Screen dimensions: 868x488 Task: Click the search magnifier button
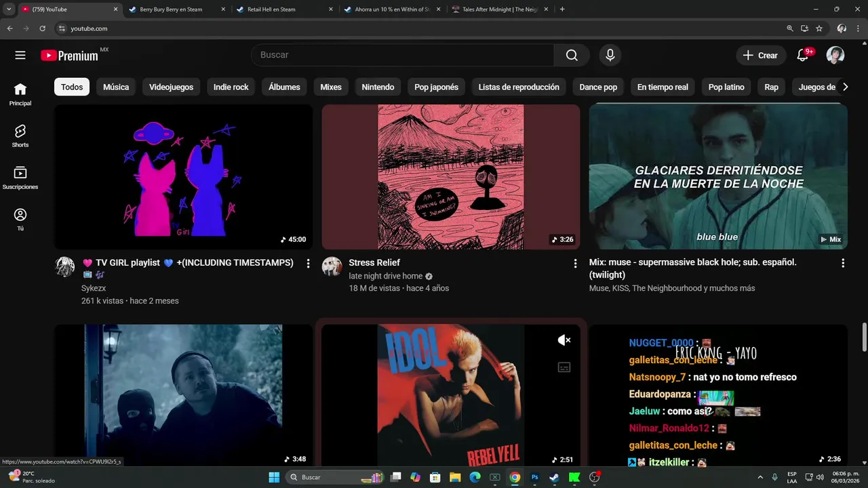572,56
